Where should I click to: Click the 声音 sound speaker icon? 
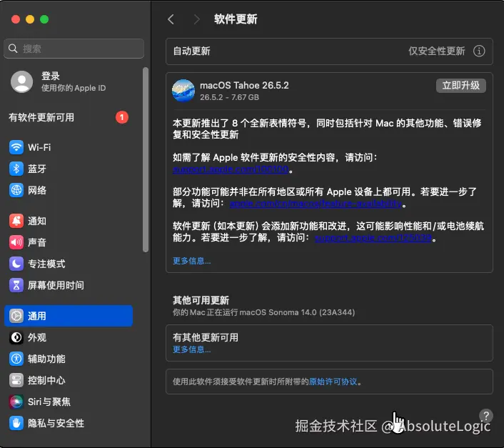[x=16, y=242]
